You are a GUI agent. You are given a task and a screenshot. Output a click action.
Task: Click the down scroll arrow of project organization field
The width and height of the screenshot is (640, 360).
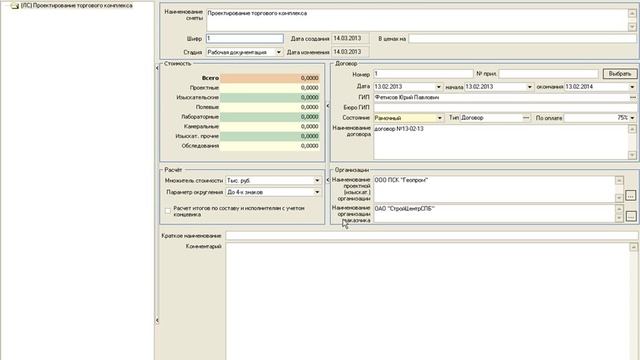(x=619, y=198)
